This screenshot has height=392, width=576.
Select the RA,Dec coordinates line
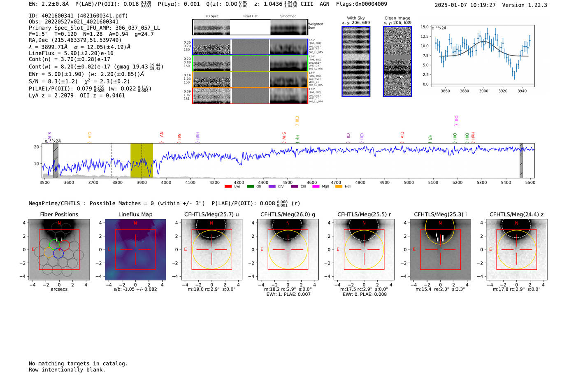point(75,40)
